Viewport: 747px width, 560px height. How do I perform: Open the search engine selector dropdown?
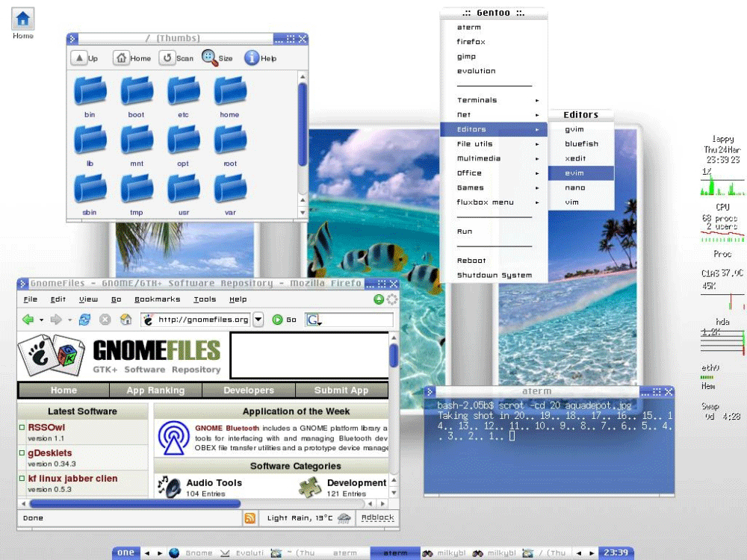tap(314, 320)
